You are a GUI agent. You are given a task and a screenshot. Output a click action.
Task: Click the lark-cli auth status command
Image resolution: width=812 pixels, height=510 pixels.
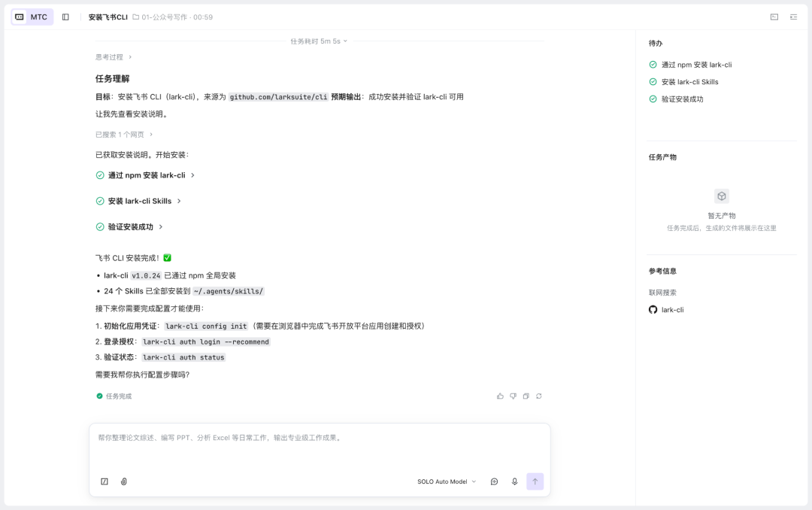pyautogui.click(x=183, y=357)
